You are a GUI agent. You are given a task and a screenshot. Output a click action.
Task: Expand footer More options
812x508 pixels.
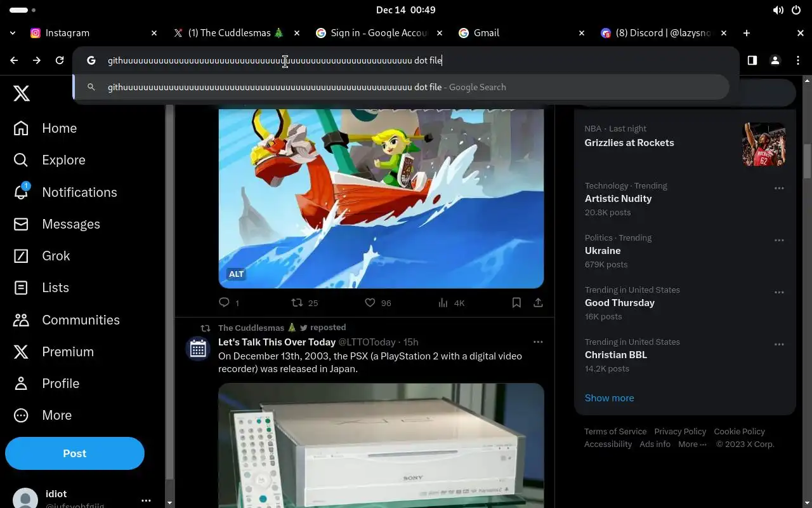point(692,444)
